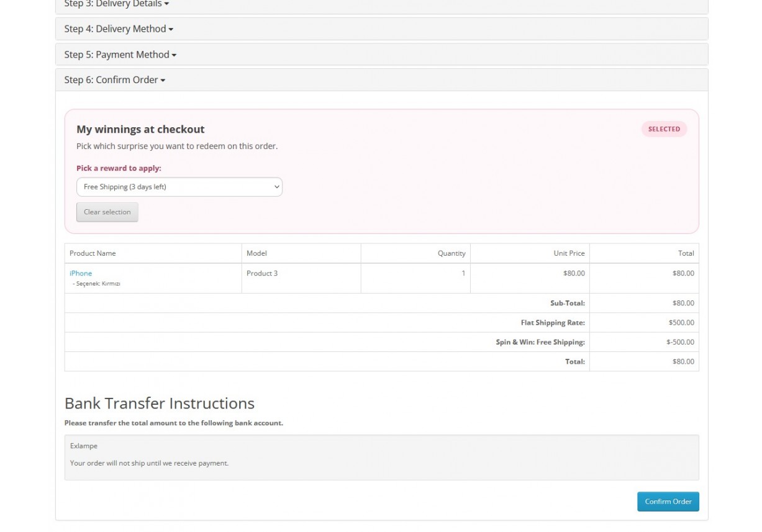The image size is (762, 532).
Task: Collapse Step 6: Confirm Order panel
Action: pyautogui.click(x=114, y=80)
